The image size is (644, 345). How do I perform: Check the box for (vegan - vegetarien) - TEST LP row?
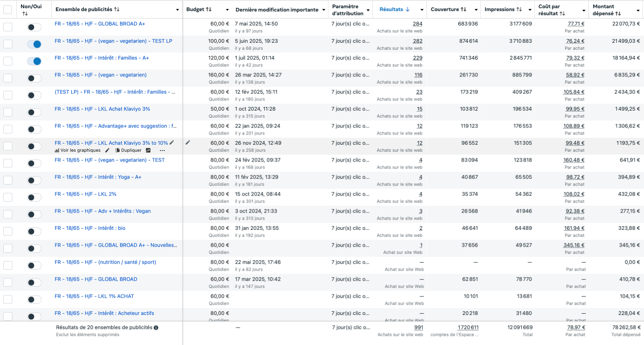point(8,44)
